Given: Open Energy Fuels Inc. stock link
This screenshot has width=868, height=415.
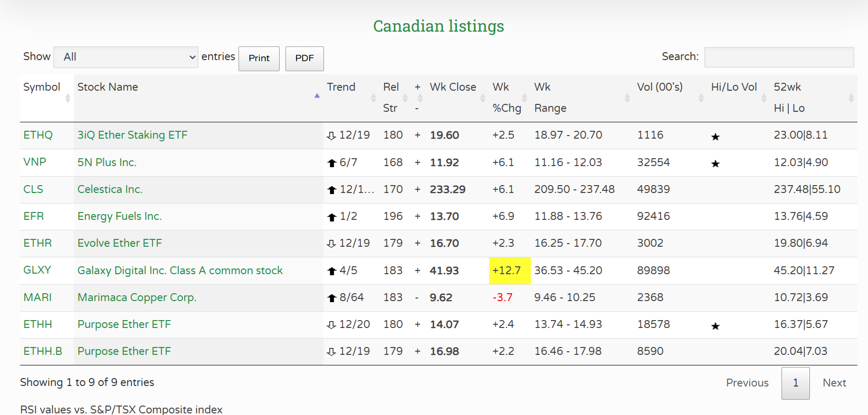Looking at the screenshot, I should click(120, 216).
